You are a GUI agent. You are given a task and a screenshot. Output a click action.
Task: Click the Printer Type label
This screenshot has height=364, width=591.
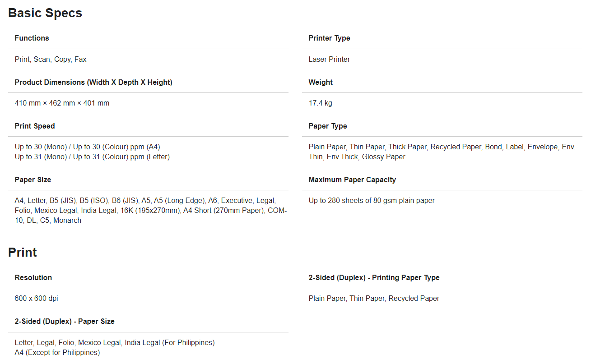pos(329,38)
